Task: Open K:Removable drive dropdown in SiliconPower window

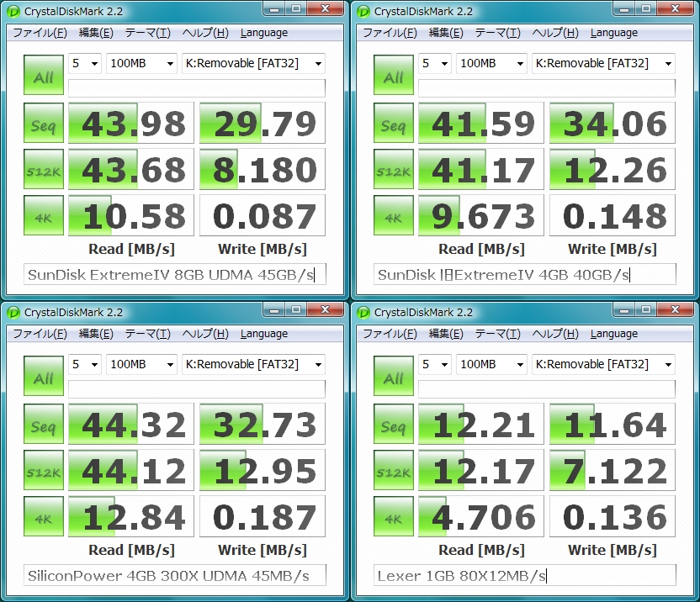Action: tap(253, 365)
